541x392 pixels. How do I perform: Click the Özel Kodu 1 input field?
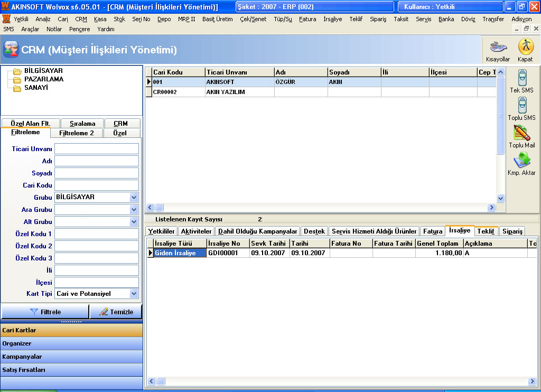(97, 234)
